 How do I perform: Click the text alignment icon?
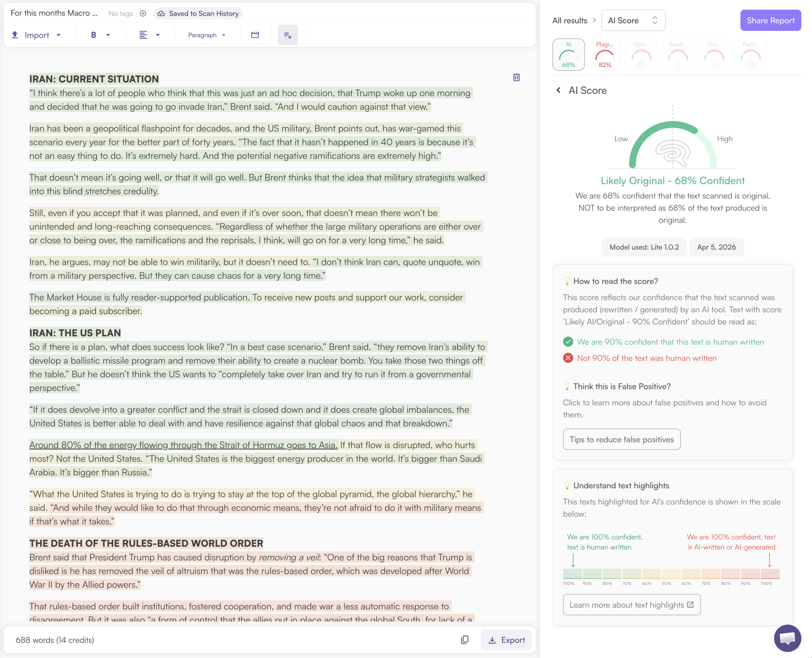[x=143, y=35]
